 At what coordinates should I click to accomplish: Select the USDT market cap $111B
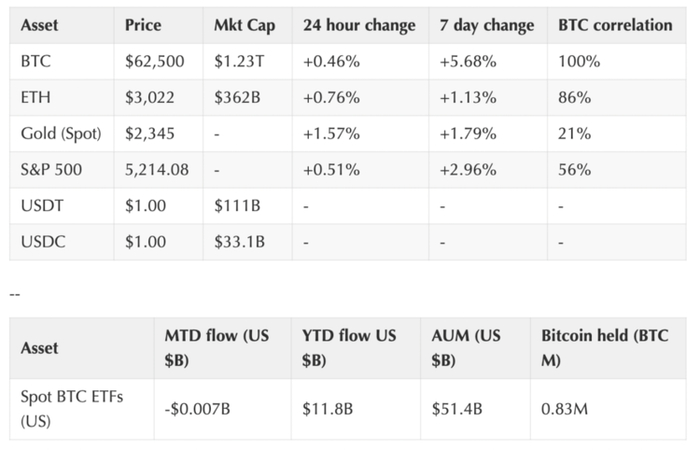coord(236,205)
